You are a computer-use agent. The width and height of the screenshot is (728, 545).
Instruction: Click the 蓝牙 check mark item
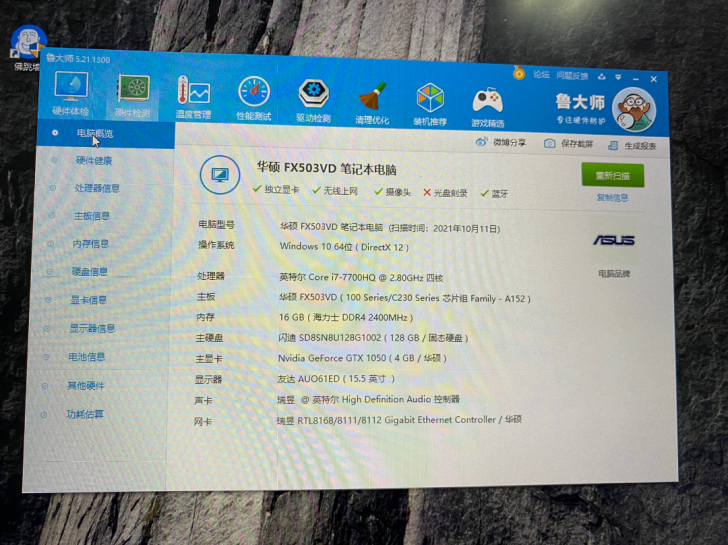point(494,194)
